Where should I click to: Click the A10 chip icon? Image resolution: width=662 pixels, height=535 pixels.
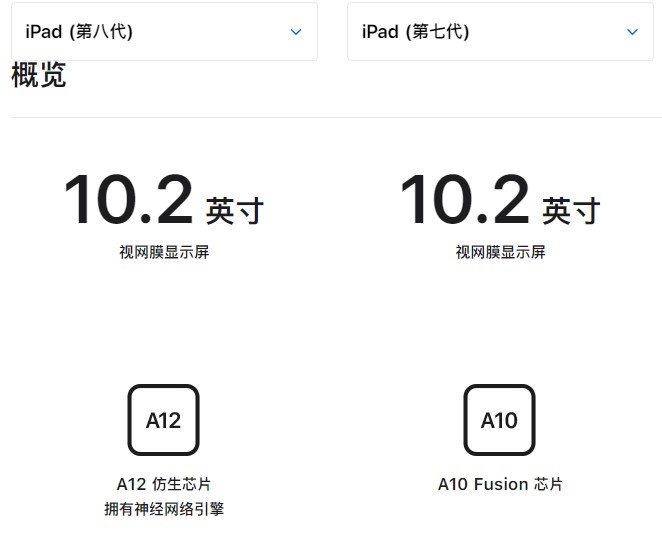(x=499, y=420)
